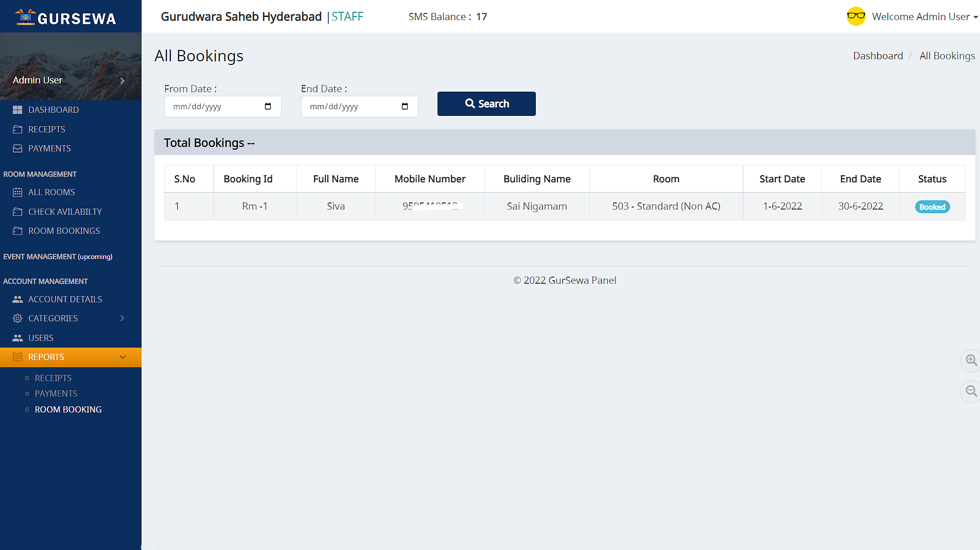Click the yellow avatar with glasses
980x550 pixels.
coord(856,16)
